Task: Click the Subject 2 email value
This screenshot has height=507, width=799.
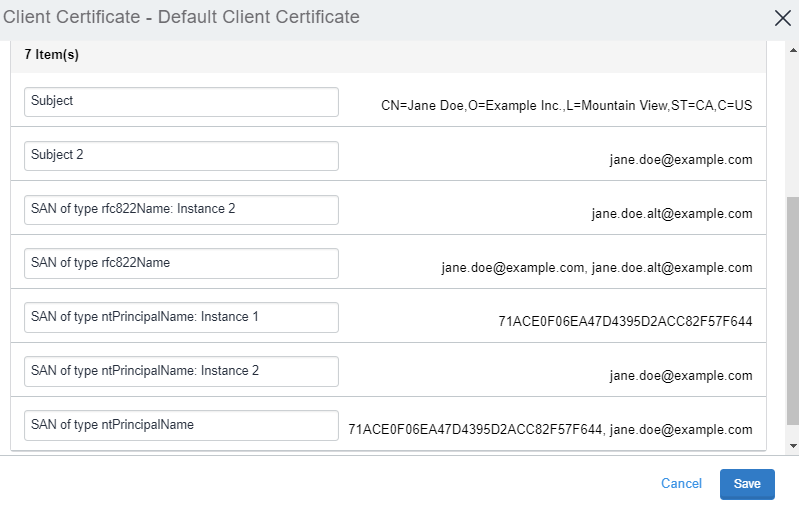Action: pos(681,159)
